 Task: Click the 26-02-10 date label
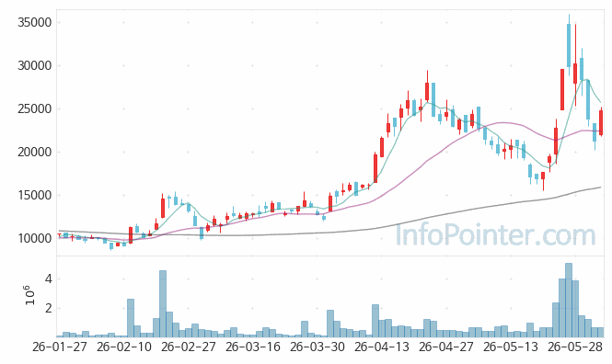(123, 347)
